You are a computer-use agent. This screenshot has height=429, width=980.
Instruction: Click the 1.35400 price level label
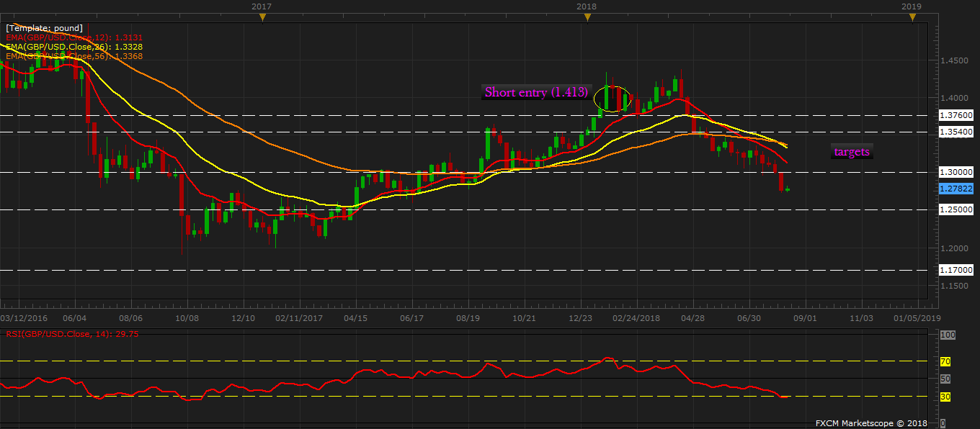(956, 132)
